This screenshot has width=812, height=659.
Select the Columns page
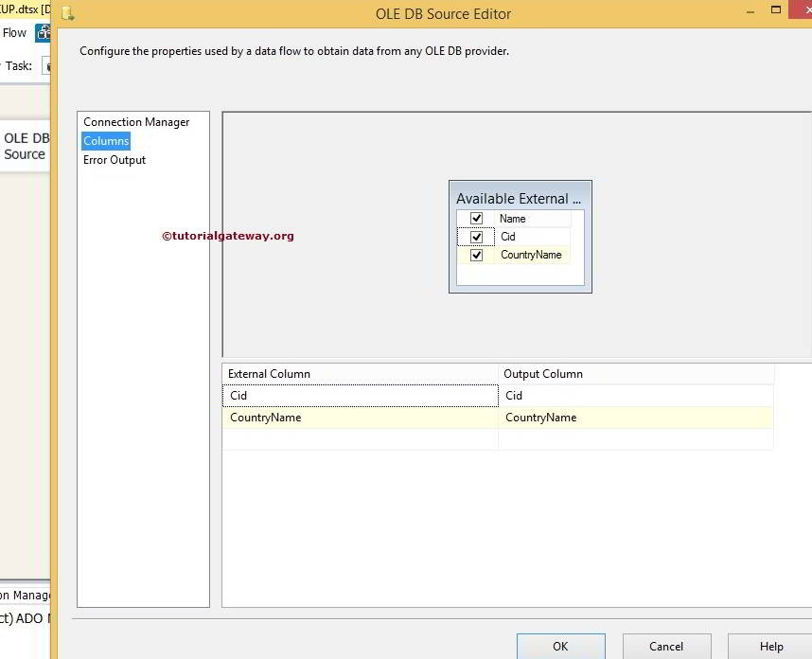[x=106, y=141]
